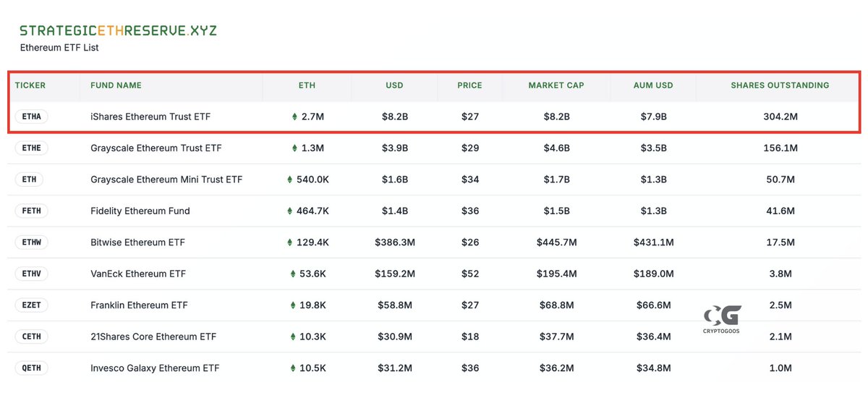Click the Ethereum icon beside 129.4K
868x393 pixels.
click(290, 242)
